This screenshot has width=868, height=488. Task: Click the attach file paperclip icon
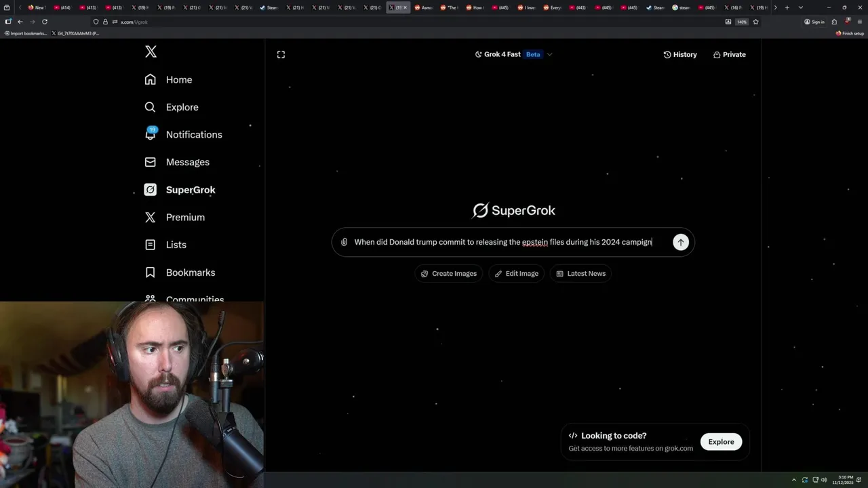coord(344,242)
